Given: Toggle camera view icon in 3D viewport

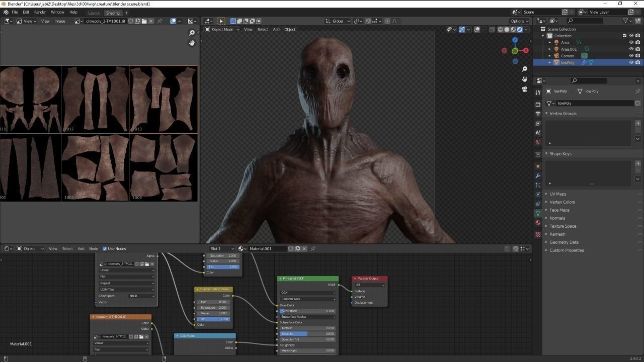Looking at the screenshot, I should tap(524, 89).
